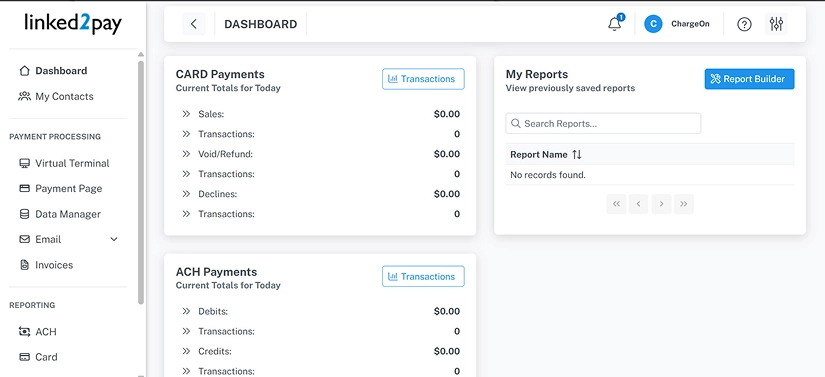The height and width of the screenshot is (377, 825).
Task: Go to previous page of reports
Action: [x=638, y=204]
